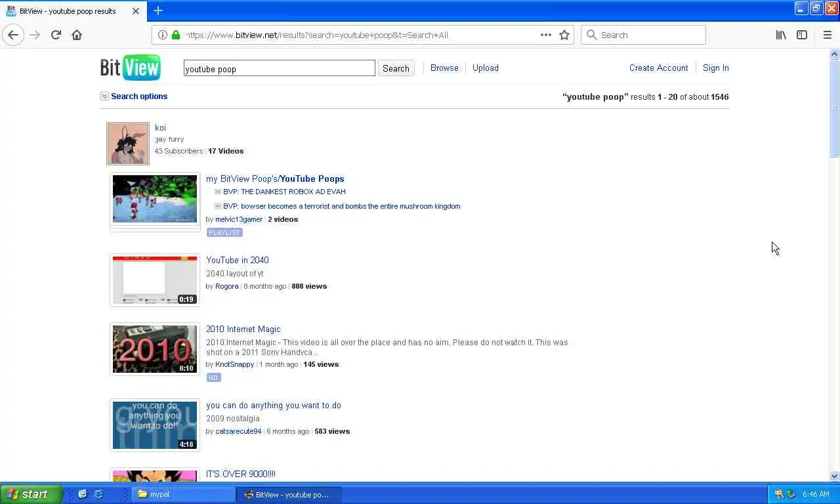Click the PLAYLIST badge

coord(224,232)
